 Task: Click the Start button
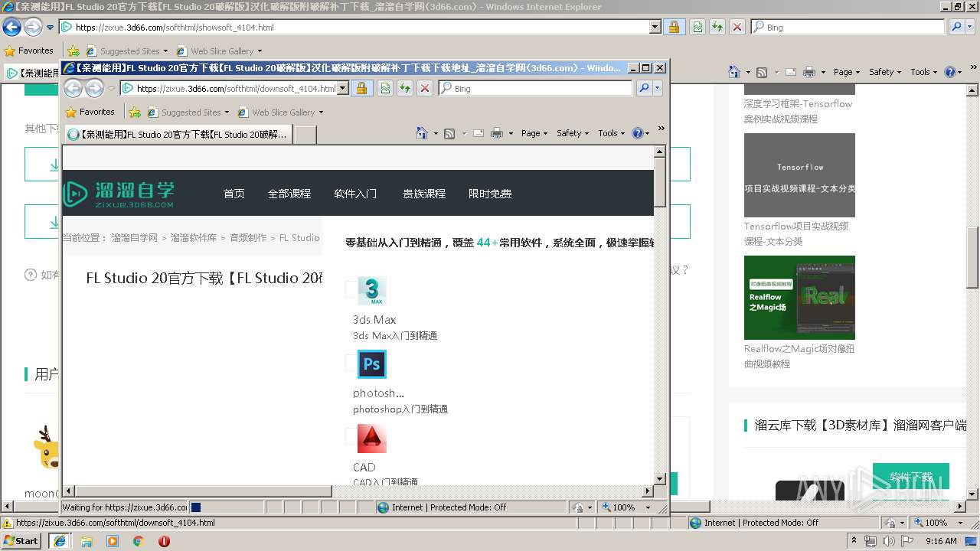click(x=21, y=541)
